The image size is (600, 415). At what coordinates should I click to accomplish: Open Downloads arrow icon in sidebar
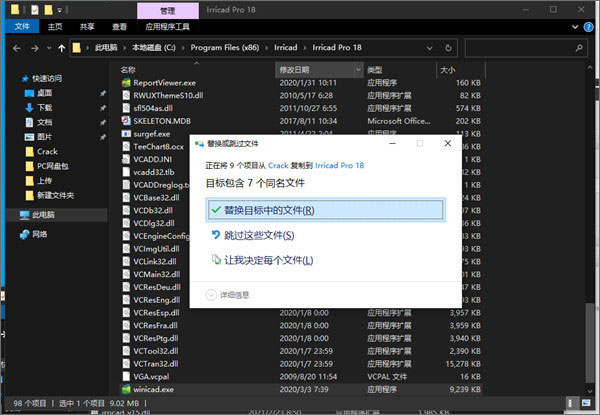[x=29, y=107]
